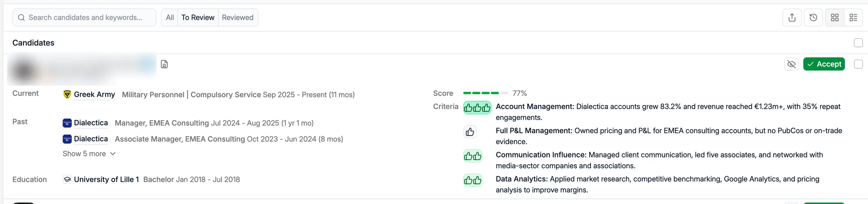This screenshot has height=204, width=868.
Task: Expand Show 5 more past roles
Action: (x=89, y=154)
